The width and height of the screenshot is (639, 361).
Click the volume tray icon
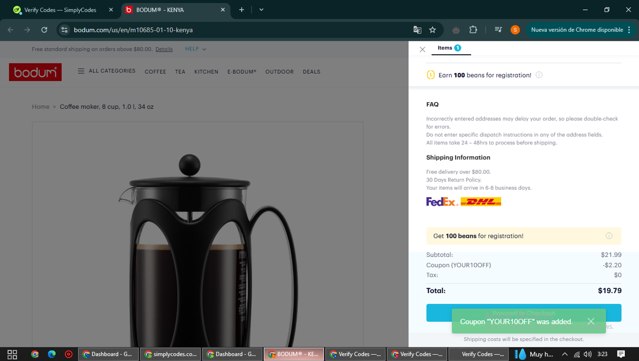click(x=588, y=354)
